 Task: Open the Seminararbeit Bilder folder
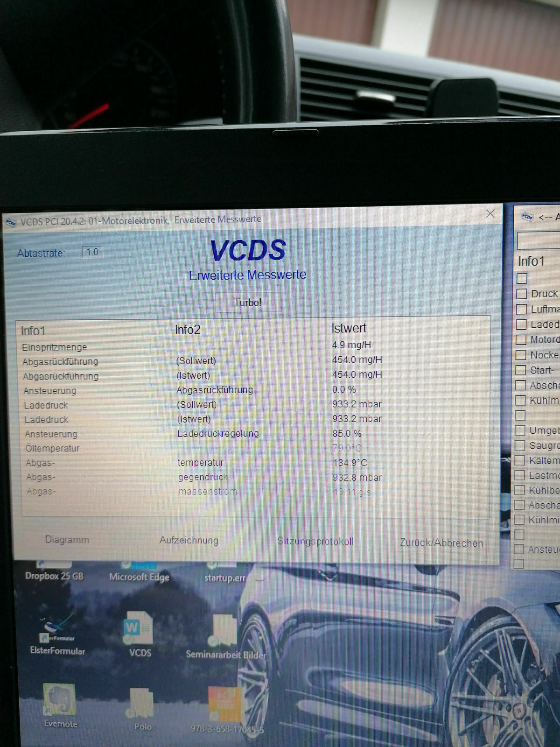225,636
